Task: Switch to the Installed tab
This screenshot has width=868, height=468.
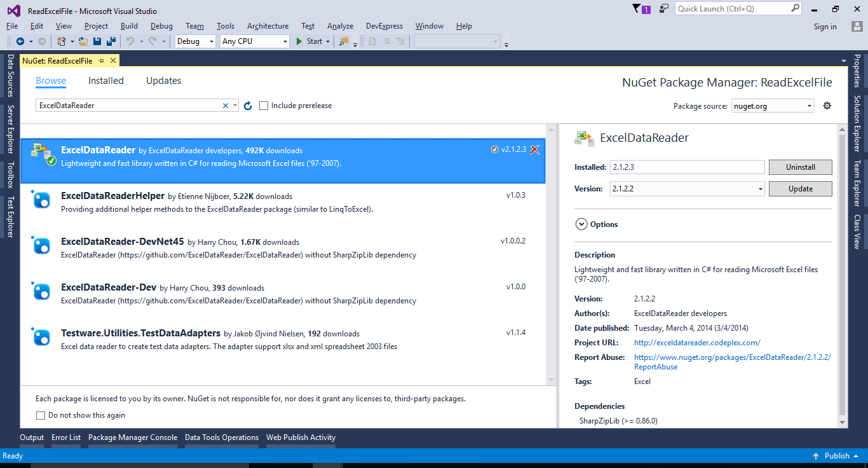Action: (106, 81)
